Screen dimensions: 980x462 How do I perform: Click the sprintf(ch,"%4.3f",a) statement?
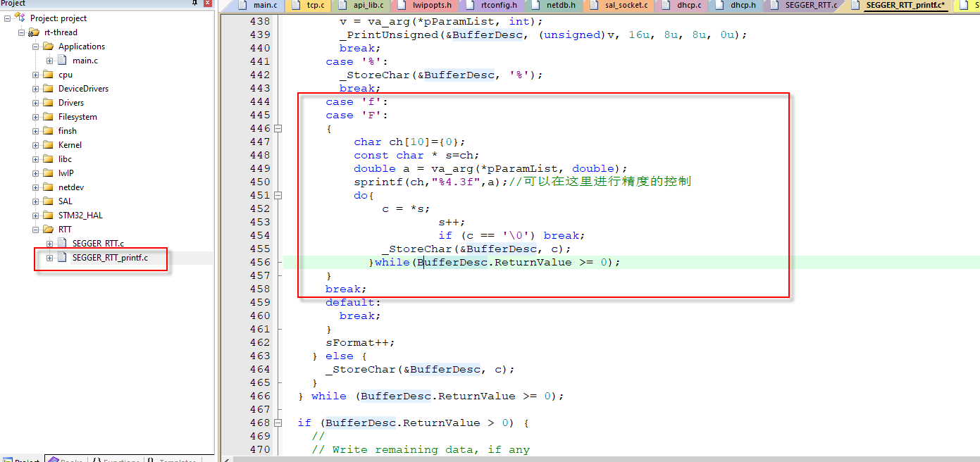click(430, 182)
